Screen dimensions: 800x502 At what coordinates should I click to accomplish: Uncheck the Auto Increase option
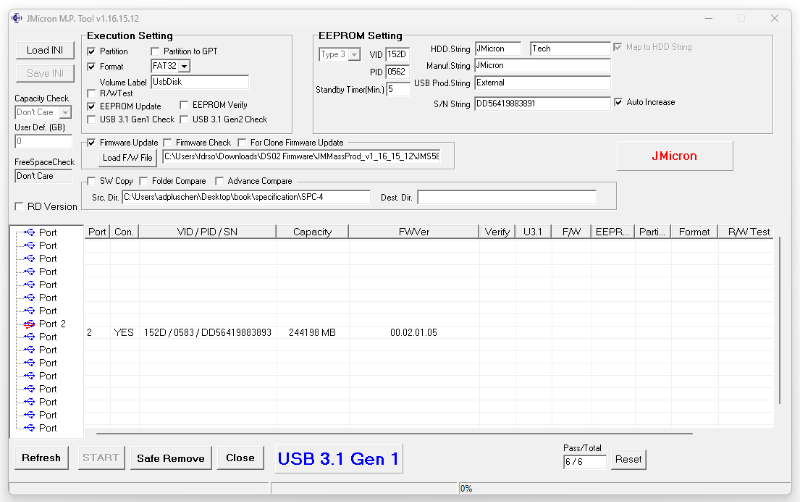619,102
